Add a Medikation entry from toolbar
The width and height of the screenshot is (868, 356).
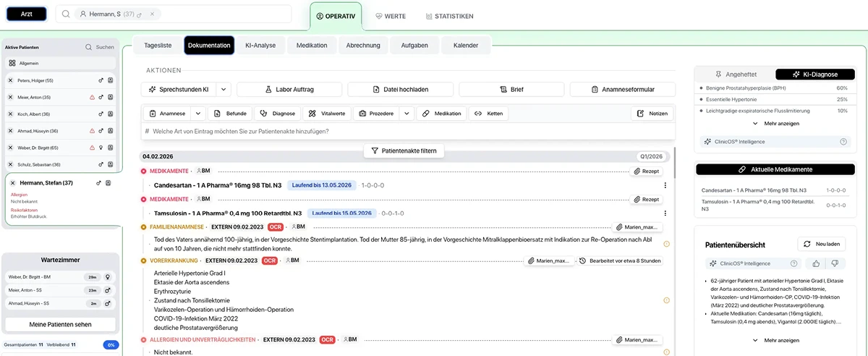pyautogui.click(x=442, y=114)
